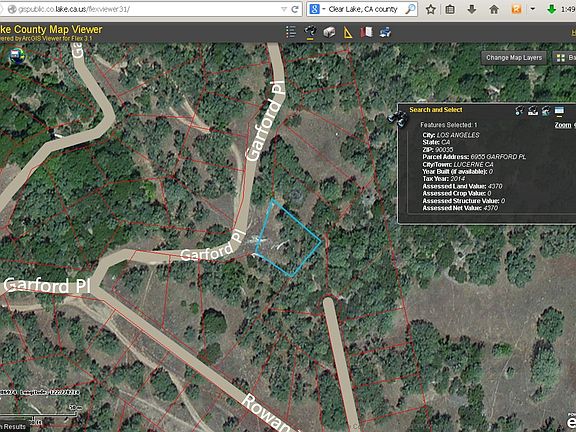Image resolution: width=576 pixels, height=432 pixels.
Task: Click the Change Map Layers button
Action: [x=514, y=58]
